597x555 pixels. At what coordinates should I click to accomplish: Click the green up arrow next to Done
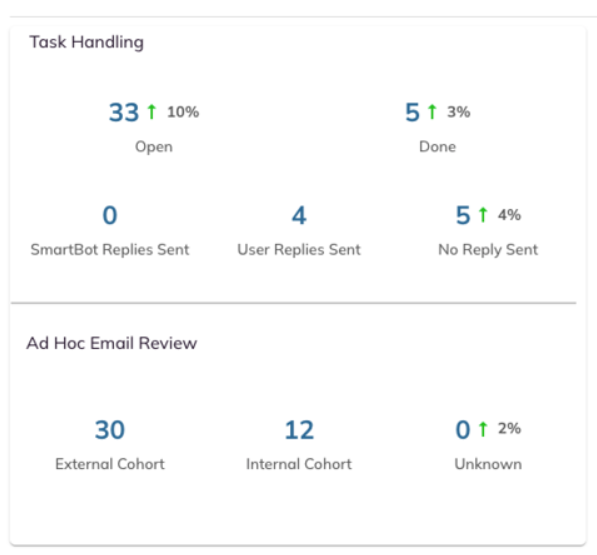(432, 112)
